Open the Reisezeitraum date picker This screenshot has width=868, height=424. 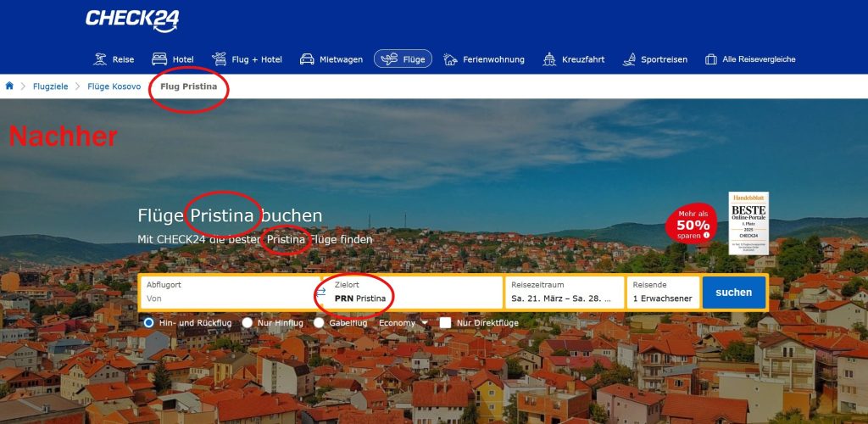[564, 292]
